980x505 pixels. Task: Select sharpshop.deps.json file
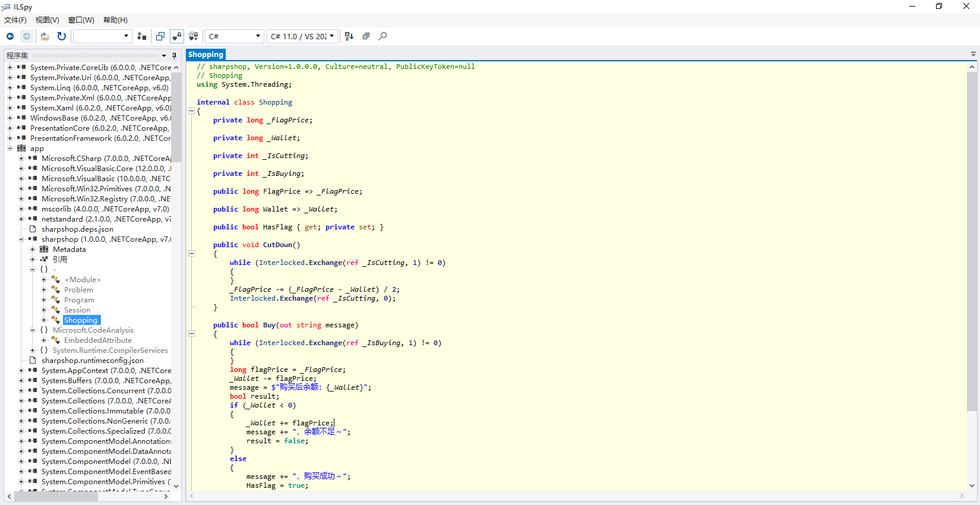(x=77, y=229)
